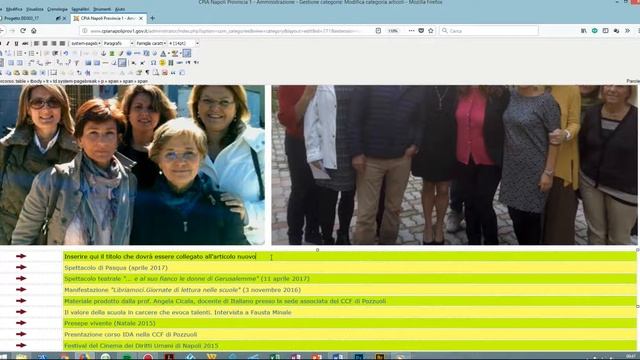This screenshot has width=640, height=360.
Task: Open the Strumenti menu
Action: click(102, 9)
